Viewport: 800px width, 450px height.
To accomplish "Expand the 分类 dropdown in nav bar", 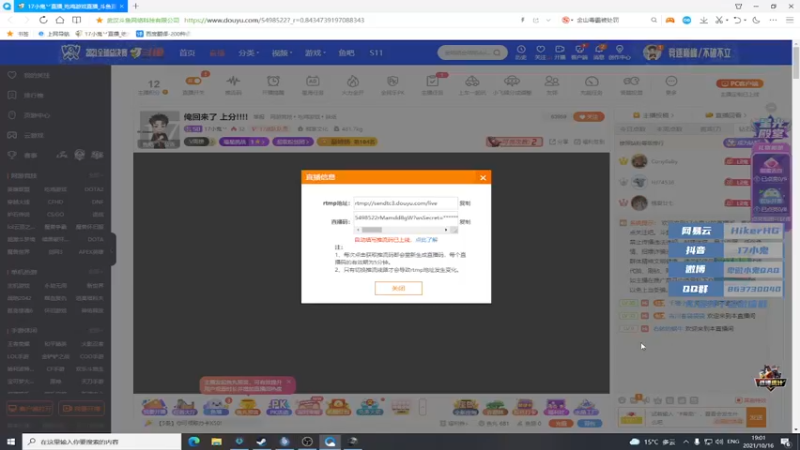I will coord(248,53).
